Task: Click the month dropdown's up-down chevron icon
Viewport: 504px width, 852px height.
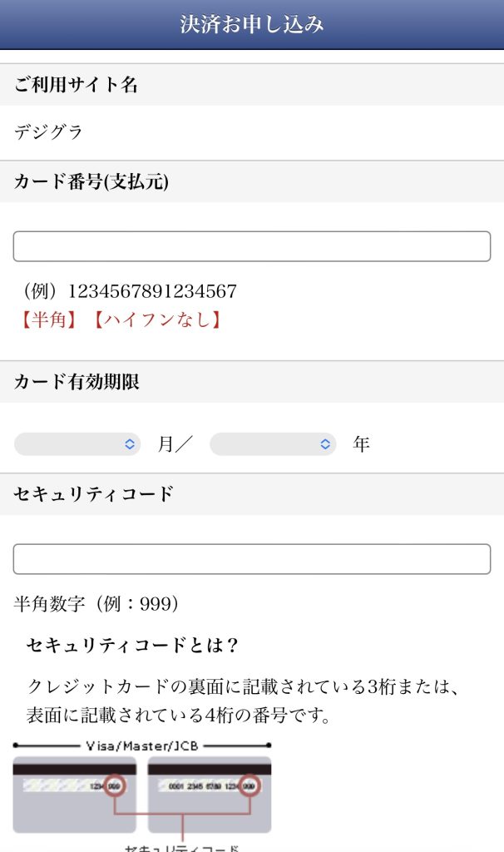Action: click(x=130, y=444)
